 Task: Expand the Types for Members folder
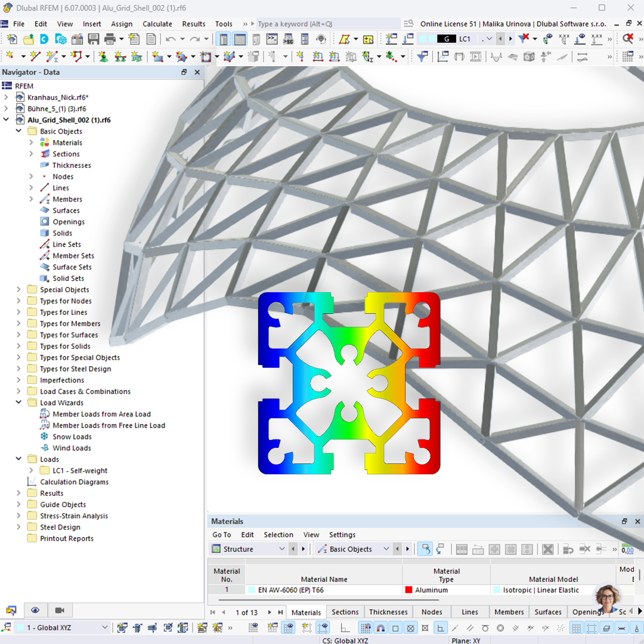coord(18,323)
